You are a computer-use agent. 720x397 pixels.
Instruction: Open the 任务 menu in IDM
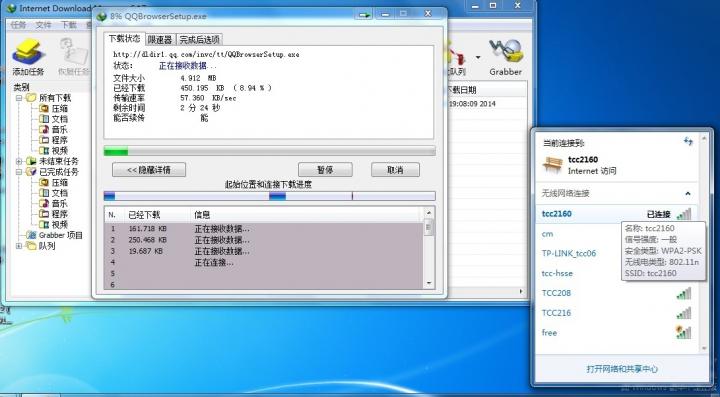tap(18, 25)
